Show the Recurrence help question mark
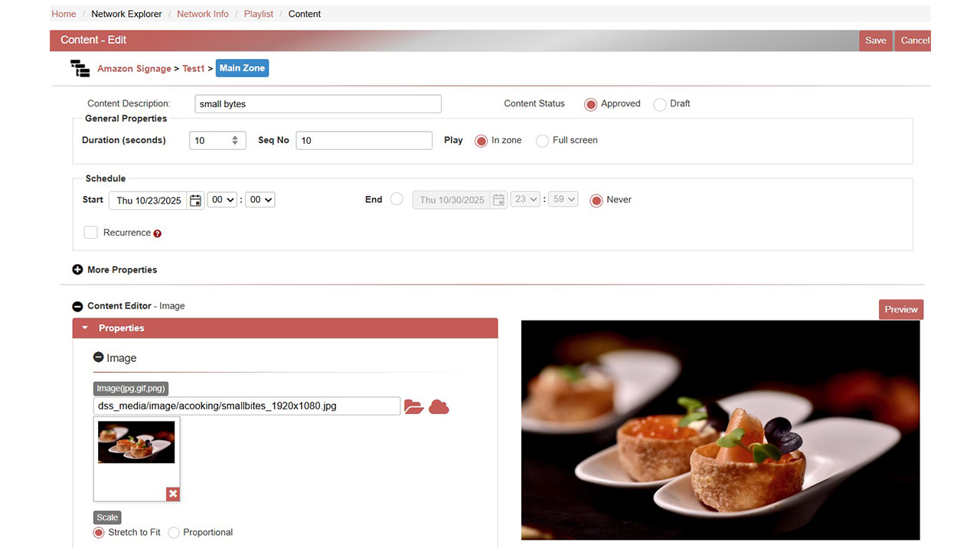980x551 pixels. click(x=158, y=233)
